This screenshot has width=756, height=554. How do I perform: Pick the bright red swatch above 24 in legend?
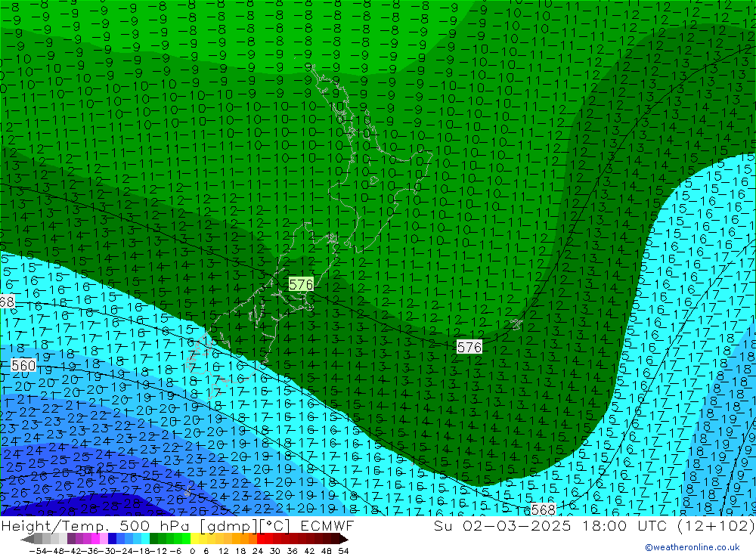[261, 539]
